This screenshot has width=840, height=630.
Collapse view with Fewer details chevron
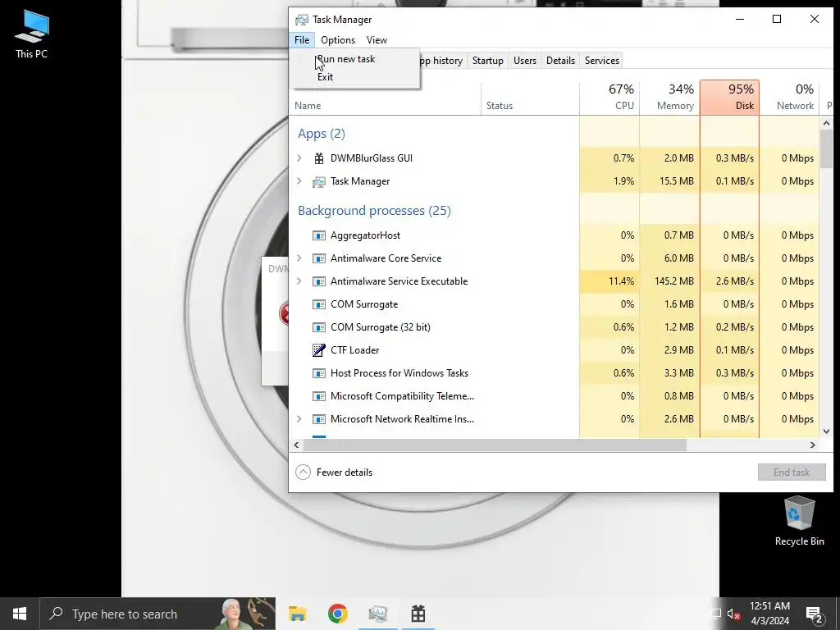(x=304, y=472)
